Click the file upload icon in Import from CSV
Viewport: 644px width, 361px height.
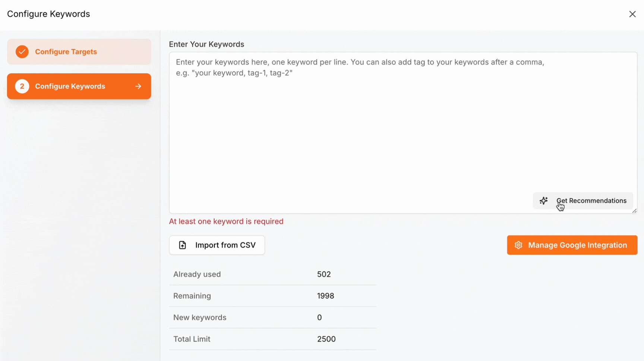pyautogui.click(x=182, y=245)
